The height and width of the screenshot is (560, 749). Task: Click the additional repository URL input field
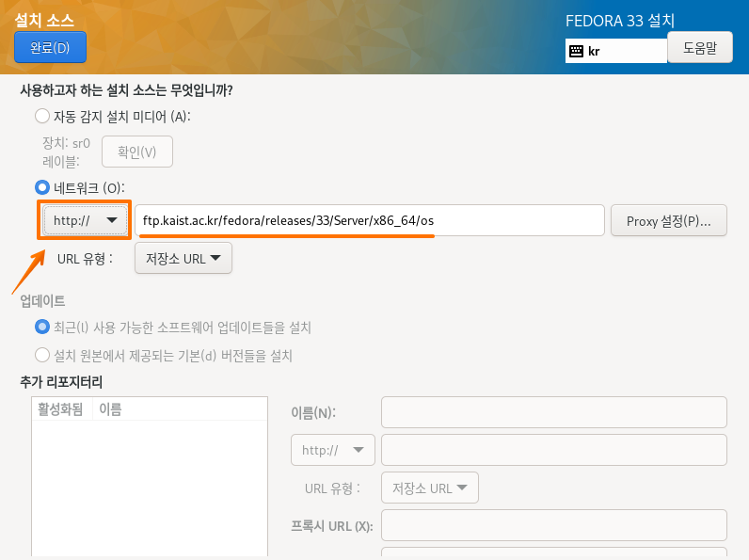coord(554,450)
